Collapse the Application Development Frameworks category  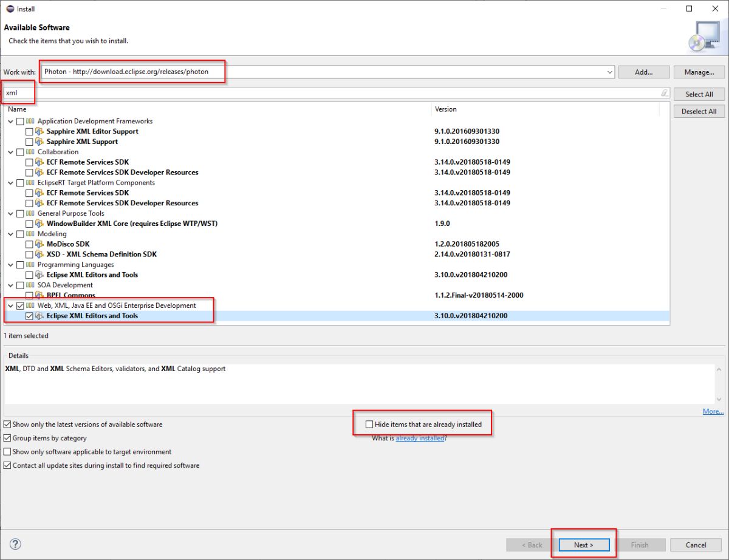click(10, 121)
